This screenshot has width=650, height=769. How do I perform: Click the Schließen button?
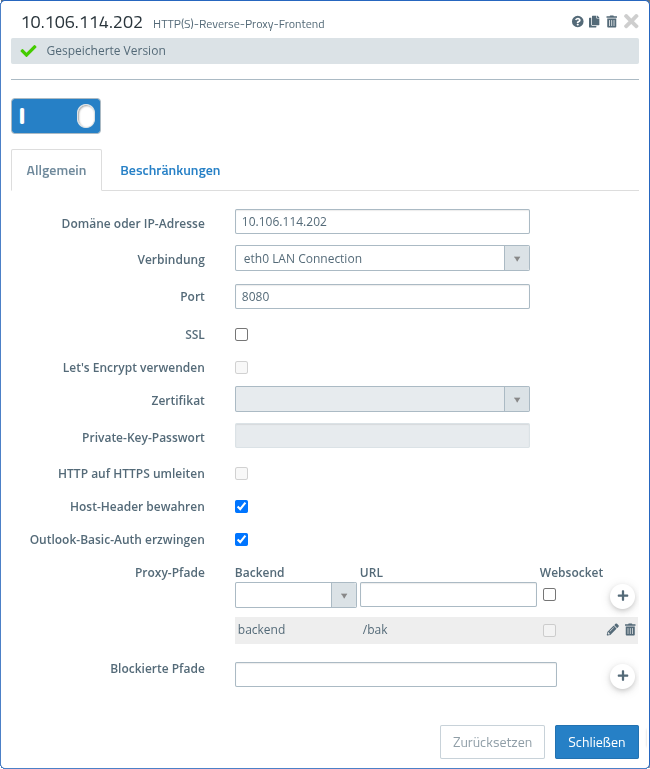(x=596, y=742)
